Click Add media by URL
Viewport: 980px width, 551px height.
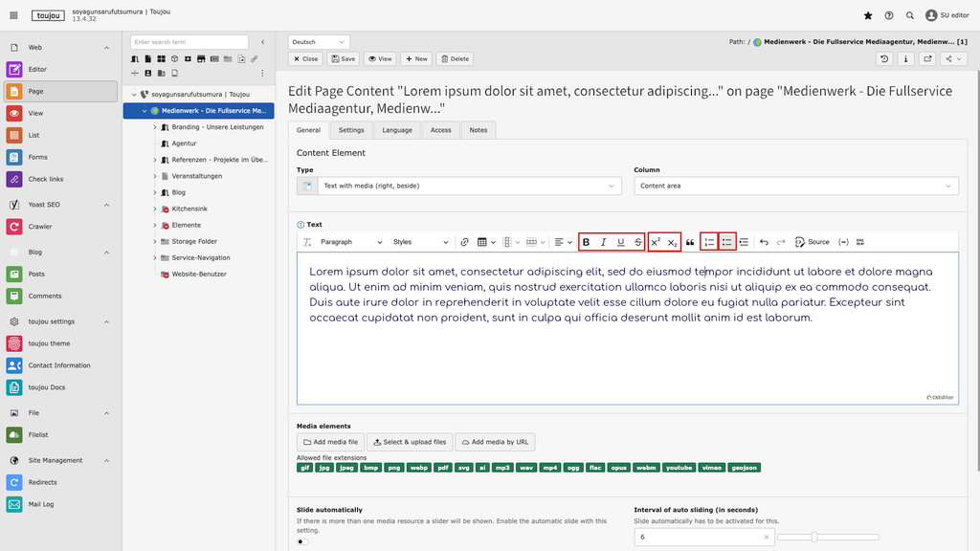[x=495, y=442]
